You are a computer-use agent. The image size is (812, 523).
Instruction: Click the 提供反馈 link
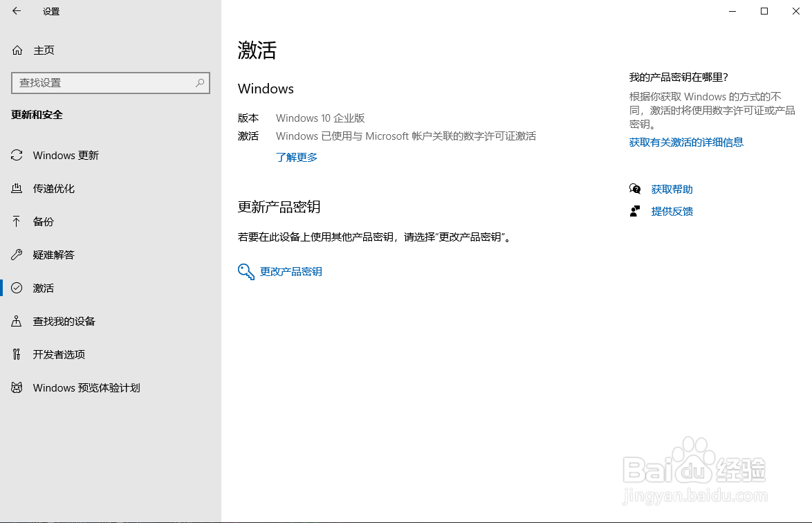672,211
